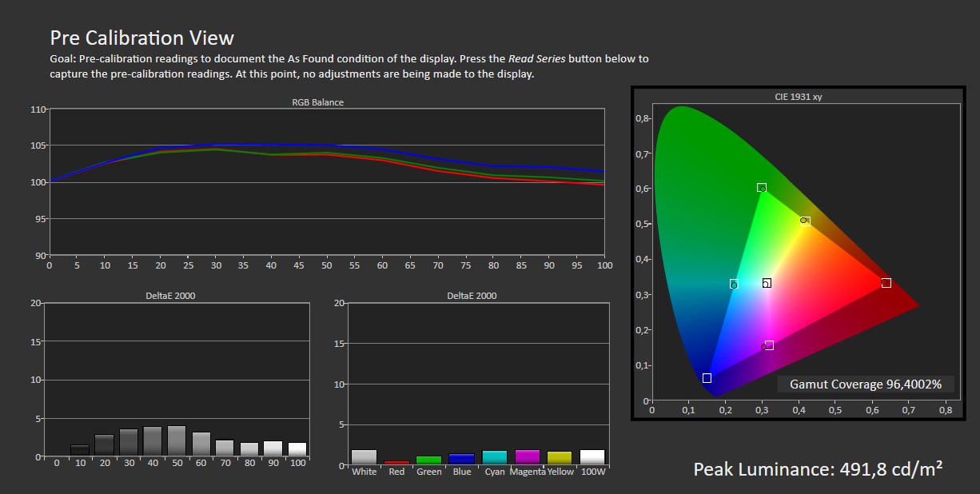
Task: Select the Cyan bar in the color DeltaE chart
Action: click(495, 458)
